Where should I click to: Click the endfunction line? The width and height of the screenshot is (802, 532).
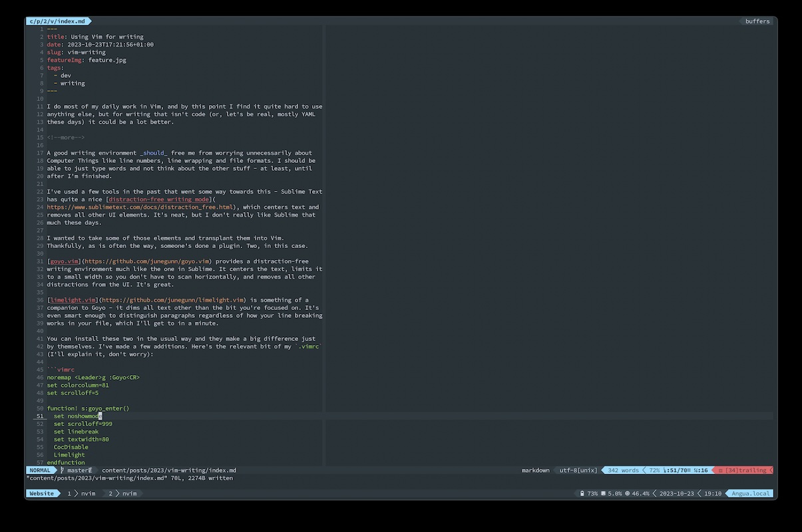pyautogui.click(x=66, y=462)
